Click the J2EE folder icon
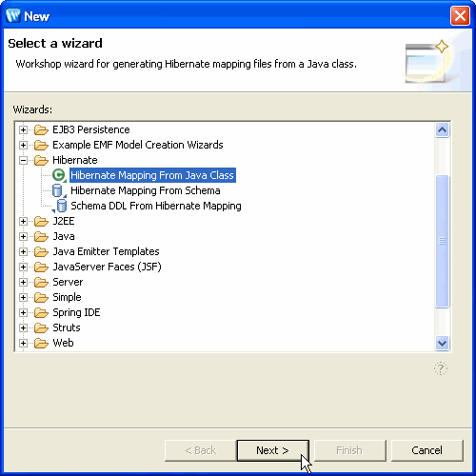Screen dimensions: 476x476 (41, 221)
